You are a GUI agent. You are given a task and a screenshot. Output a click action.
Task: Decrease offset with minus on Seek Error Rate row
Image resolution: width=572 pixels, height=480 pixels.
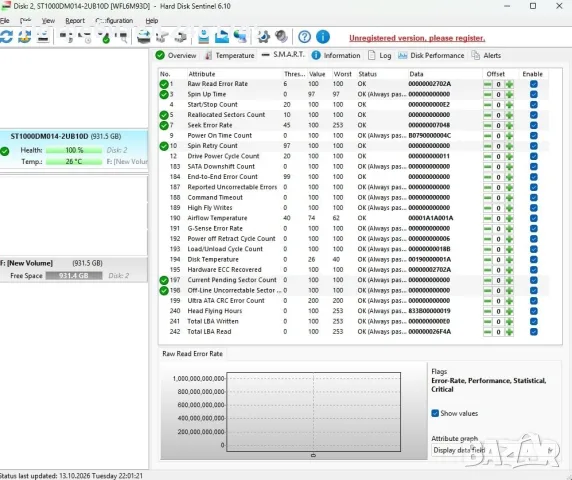pyautogui.click(x=487, y=125)
